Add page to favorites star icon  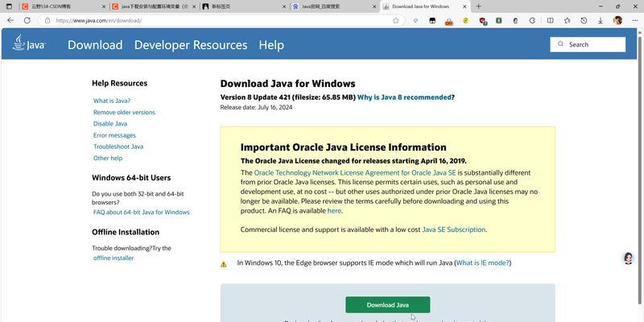[395, 20]
